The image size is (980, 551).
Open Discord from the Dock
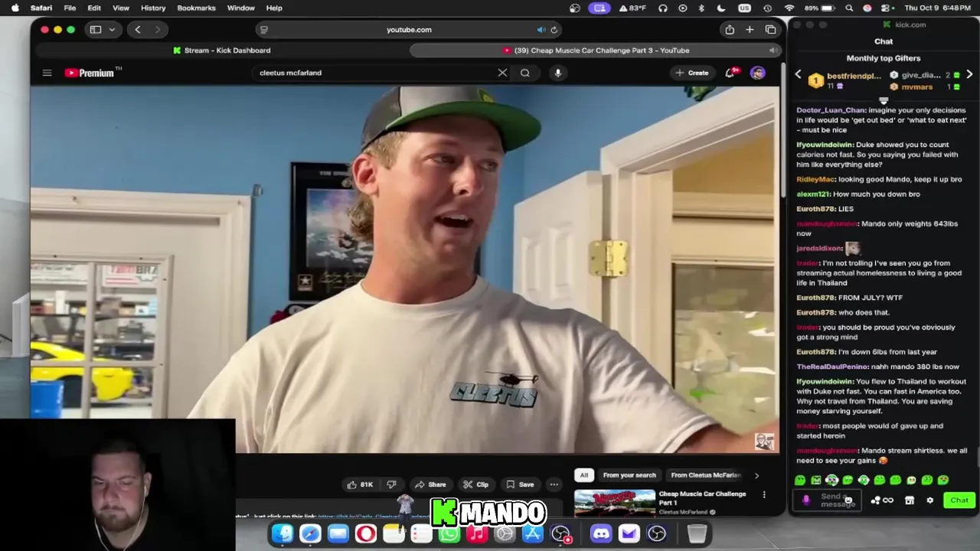pos(601,533)
